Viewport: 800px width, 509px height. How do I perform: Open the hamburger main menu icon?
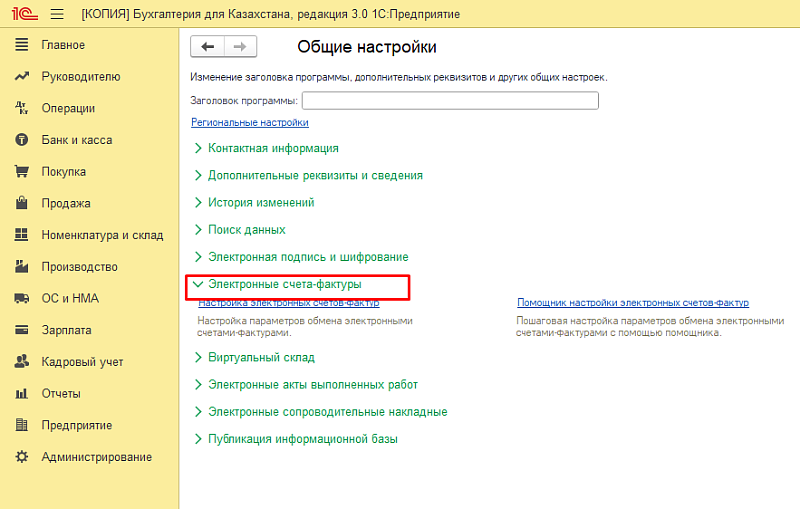click(56, 14)
